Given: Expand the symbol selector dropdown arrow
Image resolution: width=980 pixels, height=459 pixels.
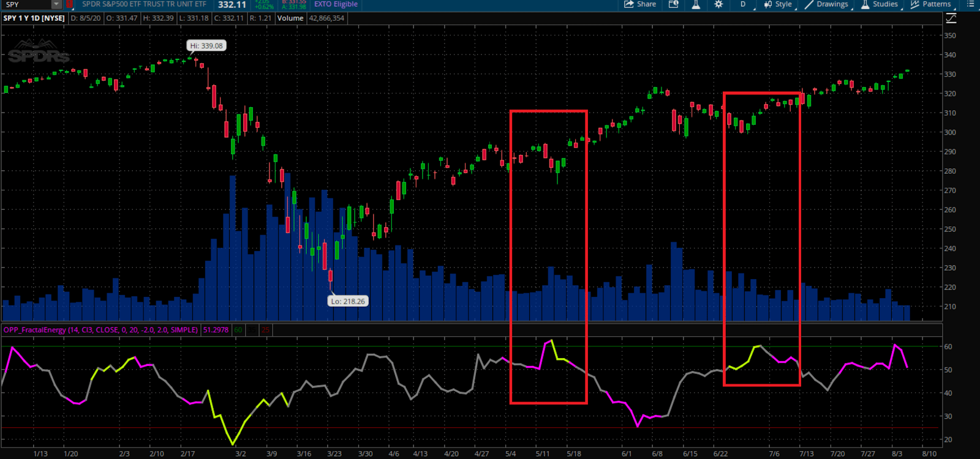Looking at the screenshot, I should pos(56,4).
